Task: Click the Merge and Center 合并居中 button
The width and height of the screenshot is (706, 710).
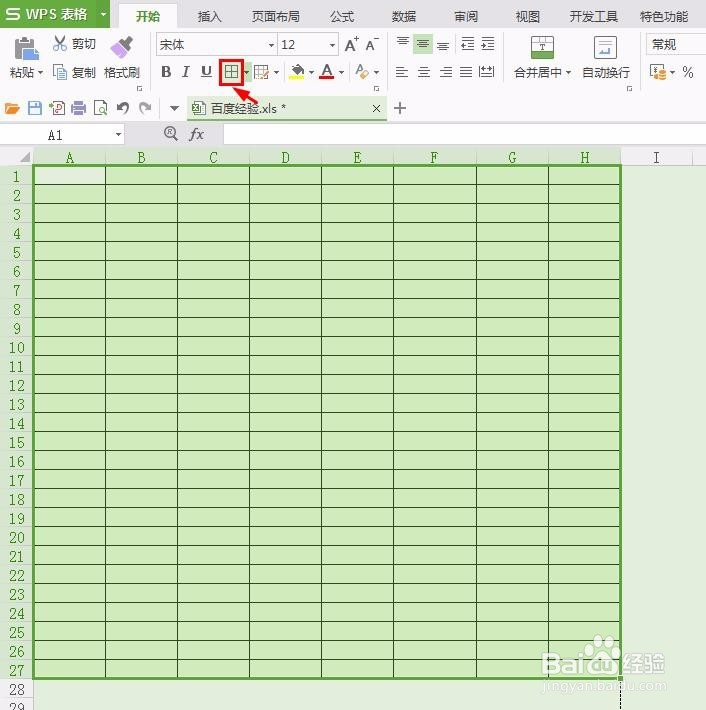Action: pos(542,57)
